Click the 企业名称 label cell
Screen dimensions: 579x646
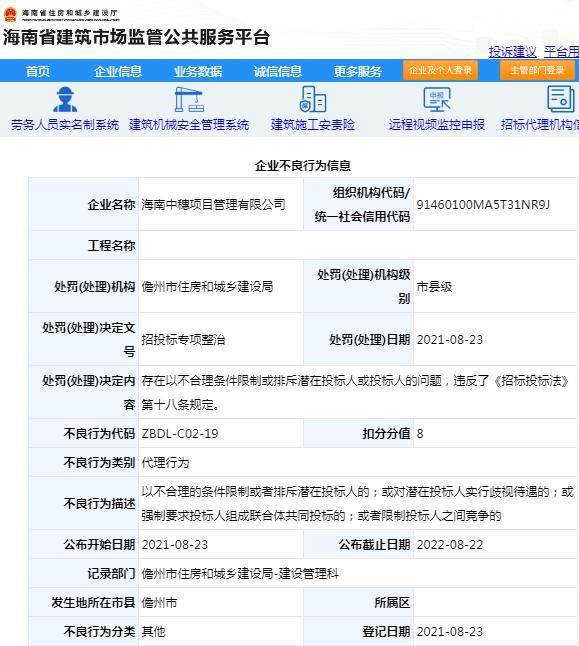tap(84, 204)
